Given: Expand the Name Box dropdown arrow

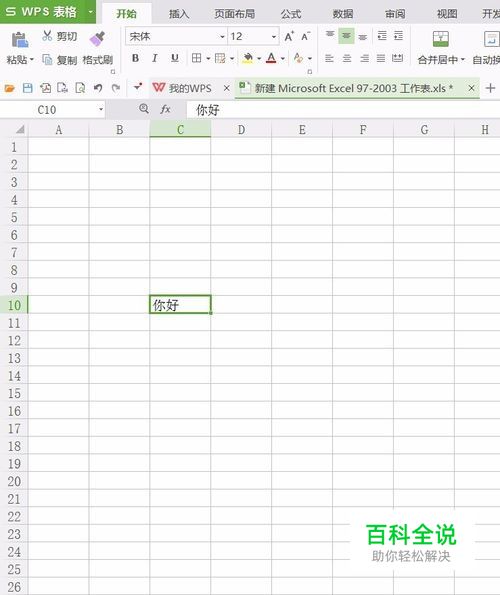Looking at the screenshot, I should click(101, 109).
